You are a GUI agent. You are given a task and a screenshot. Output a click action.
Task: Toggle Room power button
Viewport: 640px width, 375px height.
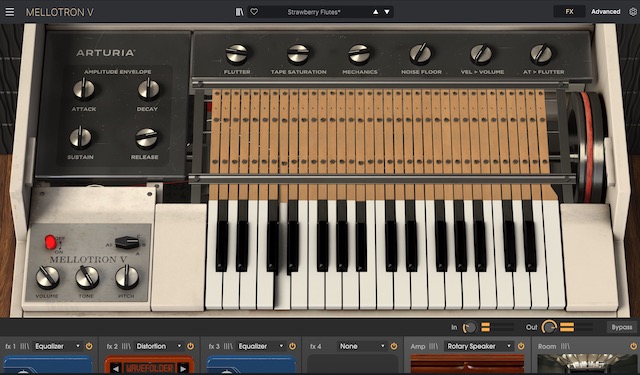pos(633,346)
